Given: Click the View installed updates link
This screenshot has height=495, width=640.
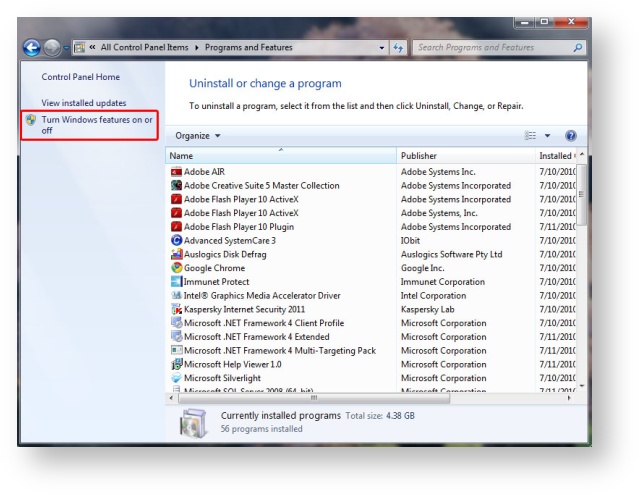Looking at the screenshot, I should [x=84, y=102].
